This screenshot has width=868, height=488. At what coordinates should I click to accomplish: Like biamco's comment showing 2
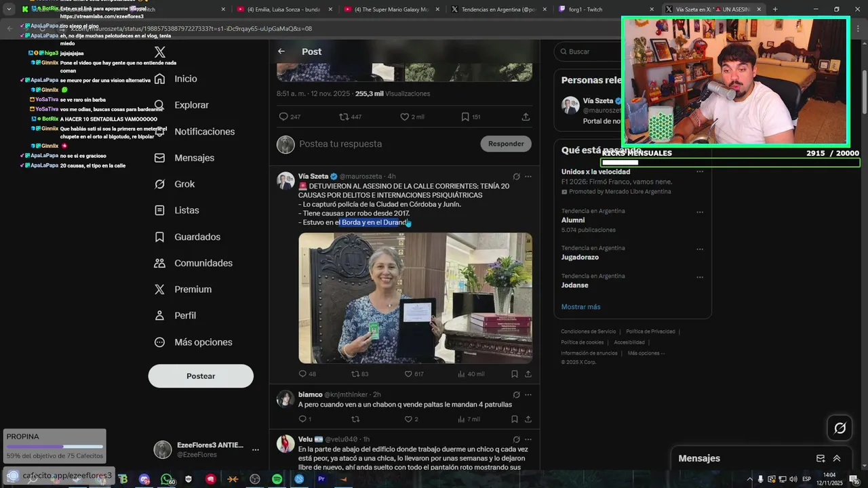tap(408, 419)
